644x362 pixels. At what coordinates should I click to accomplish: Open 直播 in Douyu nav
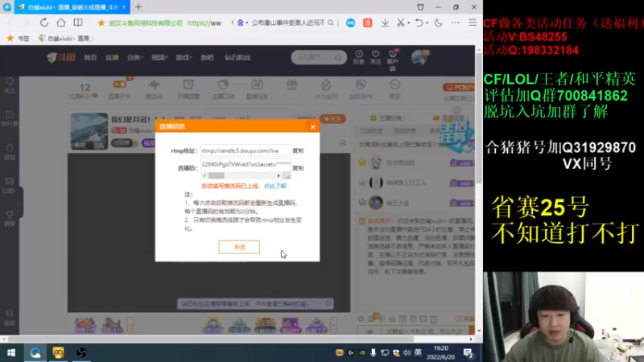pyautogui.click(x=112, y=57)
